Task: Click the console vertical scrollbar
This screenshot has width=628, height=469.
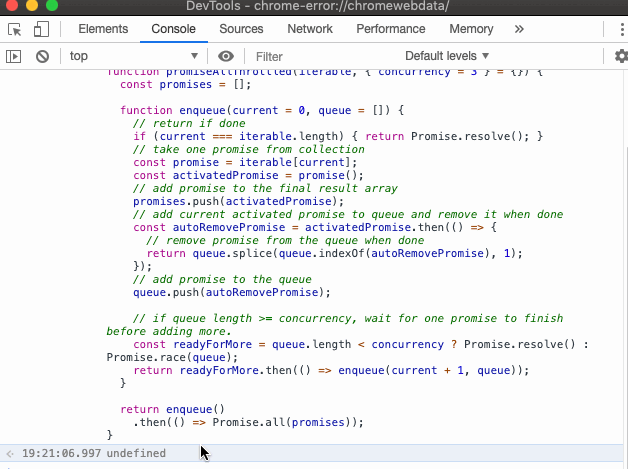Action: pyautogui.click(x=623, y=250)
